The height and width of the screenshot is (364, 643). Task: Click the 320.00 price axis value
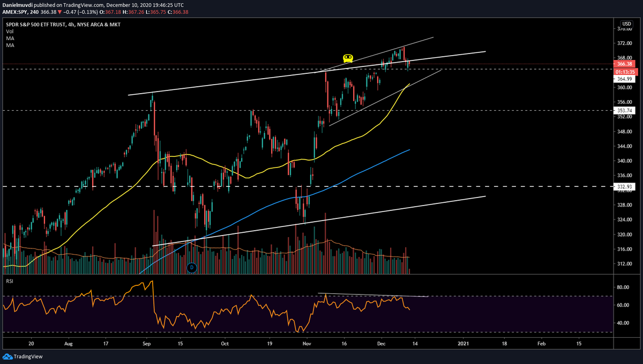625,234
